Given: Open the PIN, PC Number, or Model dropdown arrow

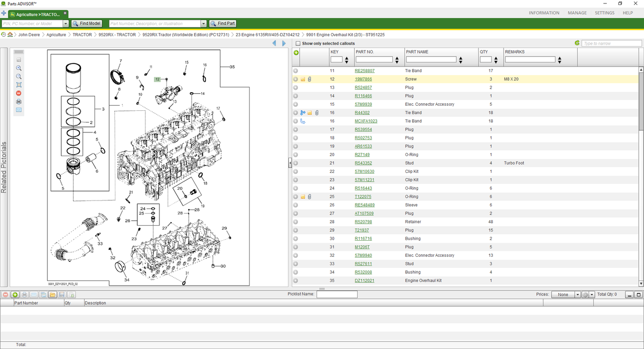Looking at the screenshot, I should (66, 24).
